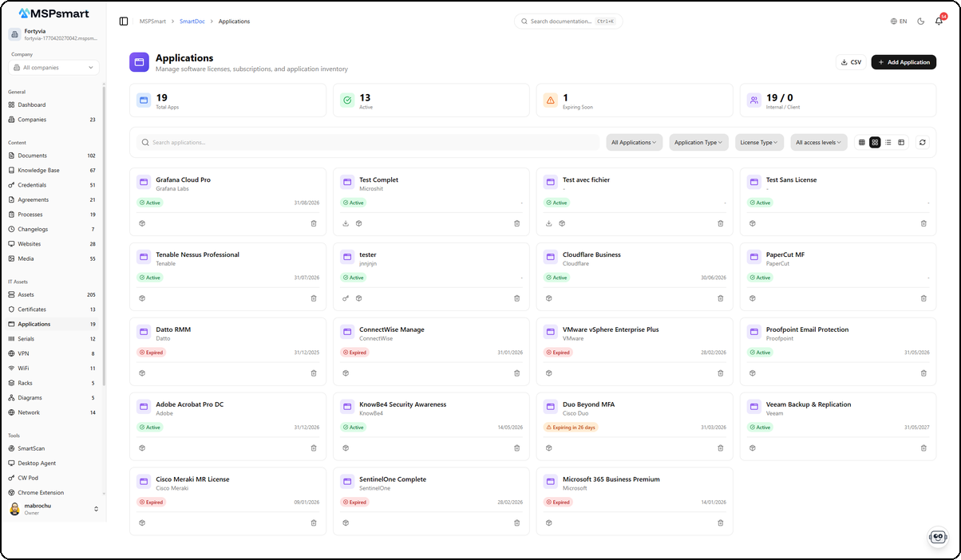Delete the Datto RMM application
Screen dimensions: 961x560
click(313, 373)
